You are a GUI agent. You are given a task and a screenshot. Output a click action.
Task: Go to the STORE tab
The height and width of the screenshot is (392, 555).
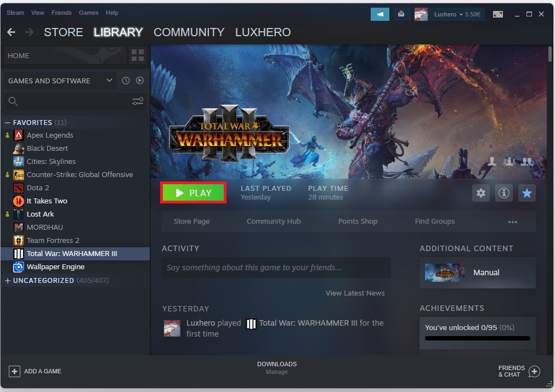tap(64, 32)
